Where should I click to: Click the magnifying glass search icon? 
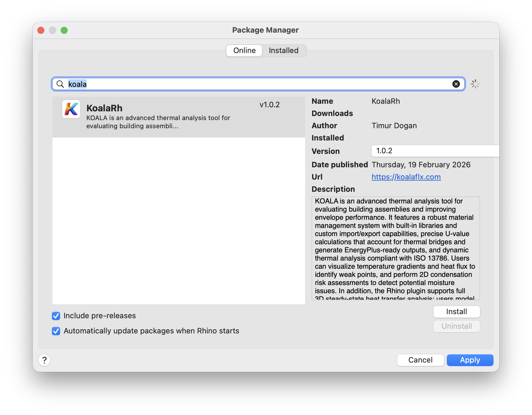point(60,84)
